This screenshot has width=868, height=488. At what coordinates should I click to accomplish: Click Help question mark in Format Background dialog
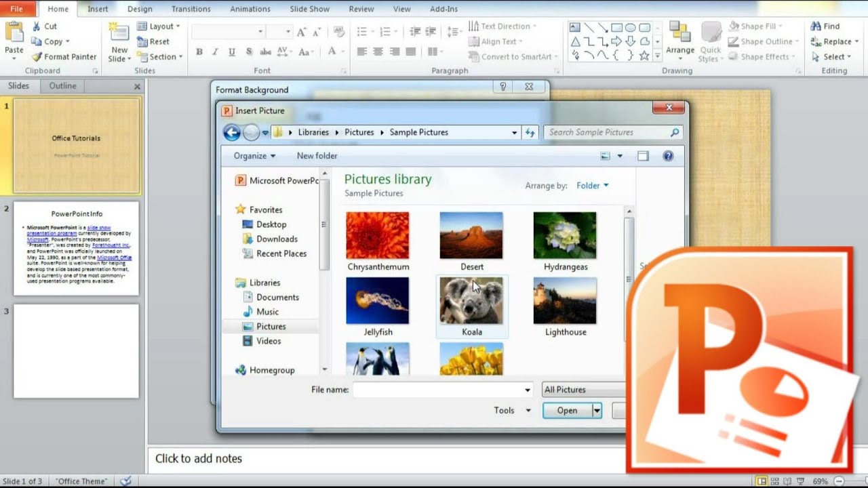point(502,87)
